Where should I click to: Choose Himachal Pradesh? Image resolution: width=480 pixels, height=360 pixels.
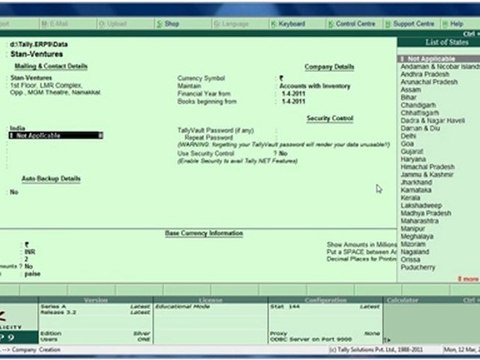[x=427, y=167]
